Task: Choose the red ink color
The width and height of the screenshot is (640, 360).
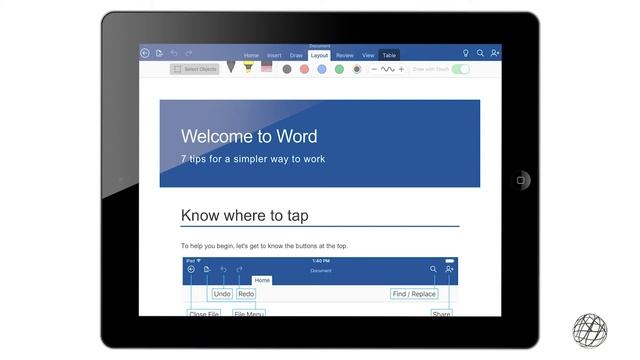Action: tap(304, 69)
